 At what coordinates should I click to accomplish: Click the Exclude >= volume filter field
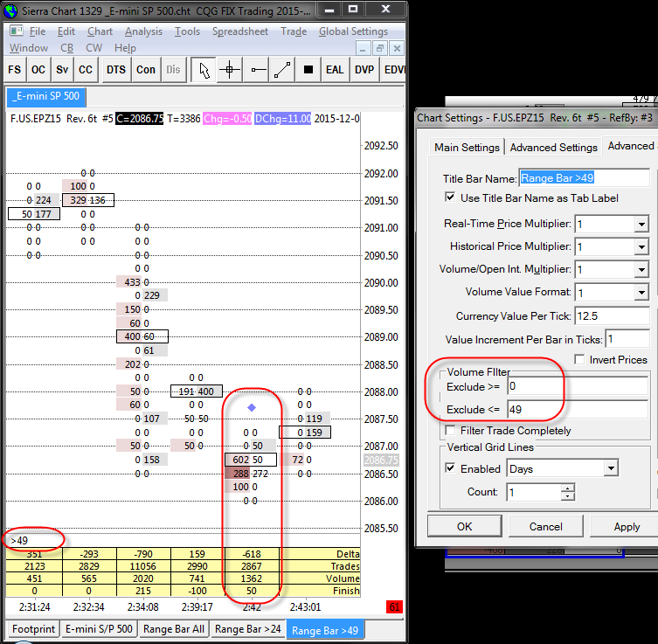[x=578, y=386]
